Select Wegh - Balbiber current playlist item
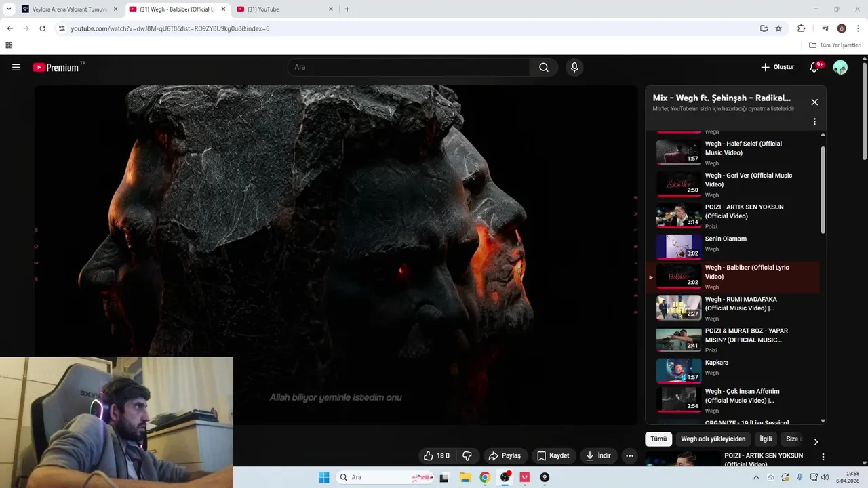 click(x=732, y=277)
